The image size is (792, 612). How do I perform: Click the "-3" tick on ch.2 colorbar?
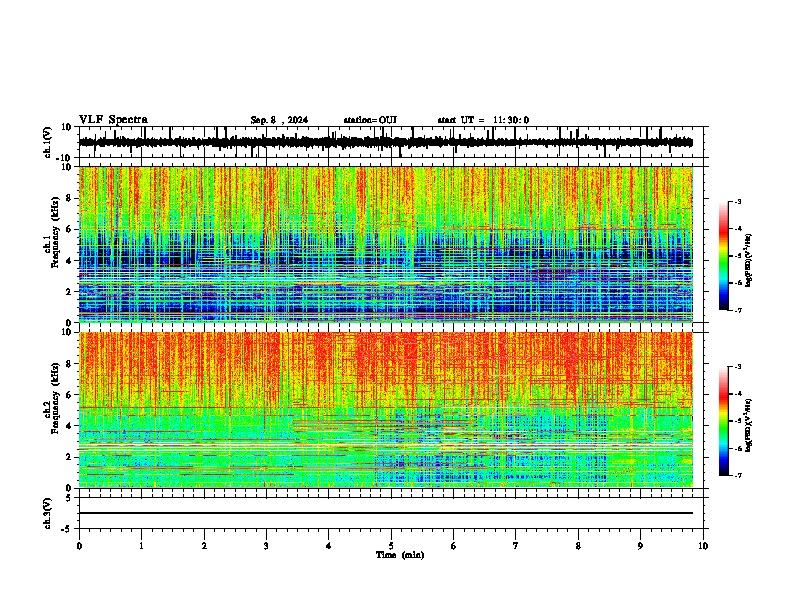737,367
